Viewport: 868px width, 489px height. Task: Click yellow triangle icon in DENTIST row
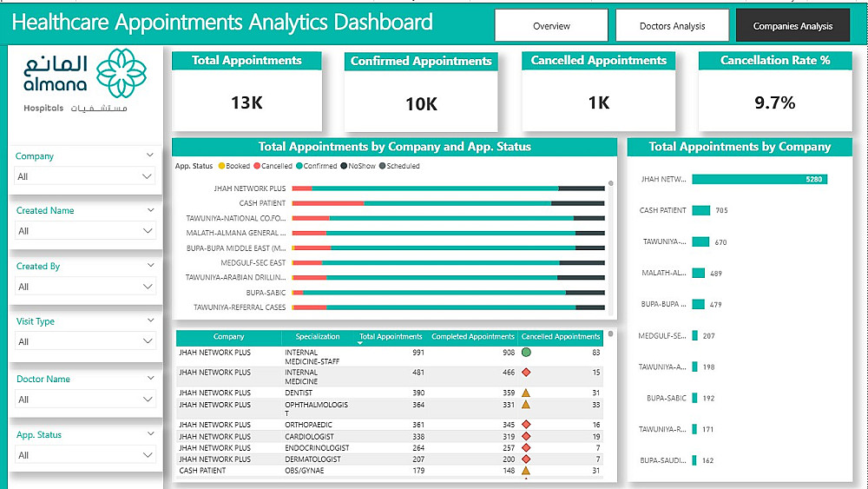[526, 393]
